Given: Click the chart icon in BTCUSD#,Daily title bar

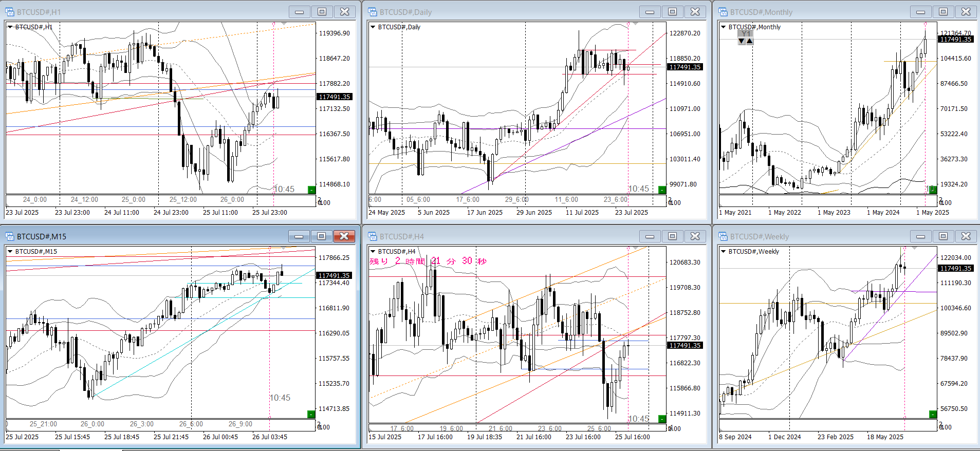Looking at the screenshot, I should tap(373, 12).
